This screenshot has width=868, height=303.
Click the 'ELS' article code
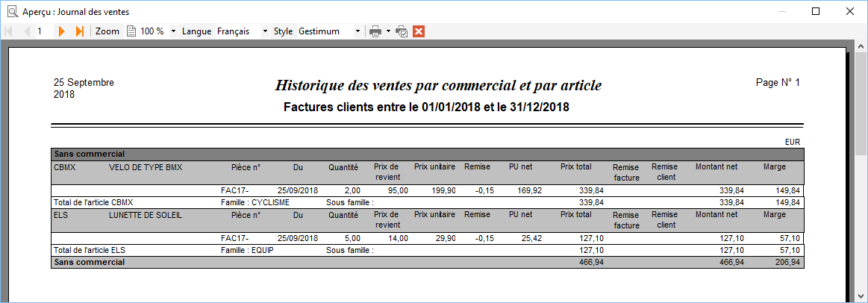(x=60, y=214)
